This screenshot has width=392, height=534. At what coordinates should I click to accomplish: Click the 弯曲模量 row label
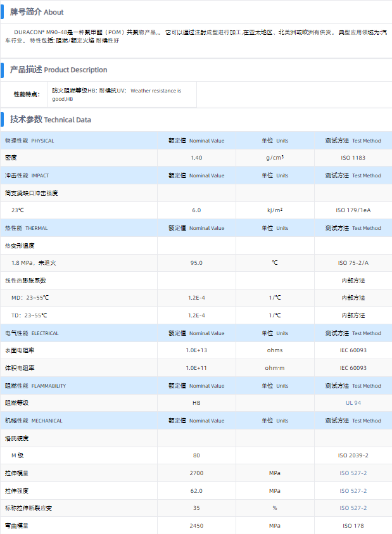coord(16,526)
